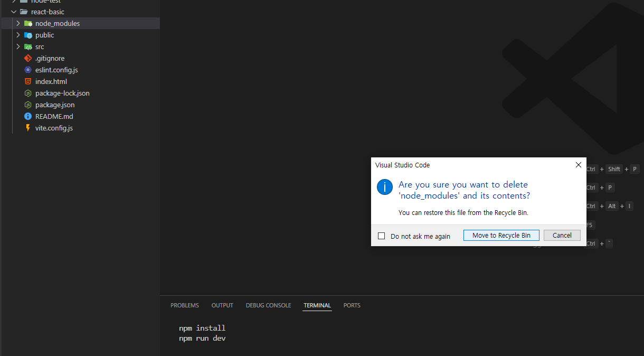Screen dimensions: 644x356
Task: Click the dialog's delete confirmation question
Action: tap(465, 190)
